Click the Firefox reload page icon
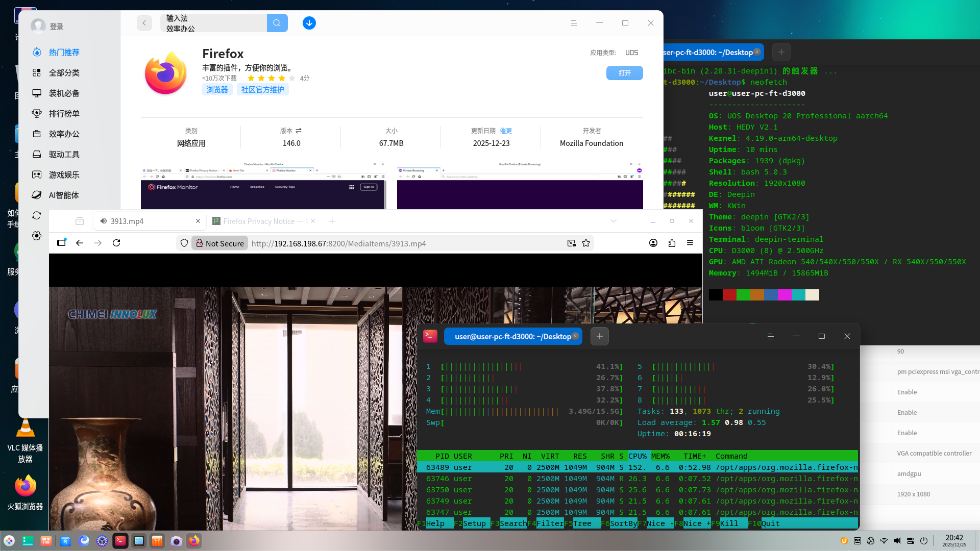This screenshot has height=551, width=980. coord(116,243)
